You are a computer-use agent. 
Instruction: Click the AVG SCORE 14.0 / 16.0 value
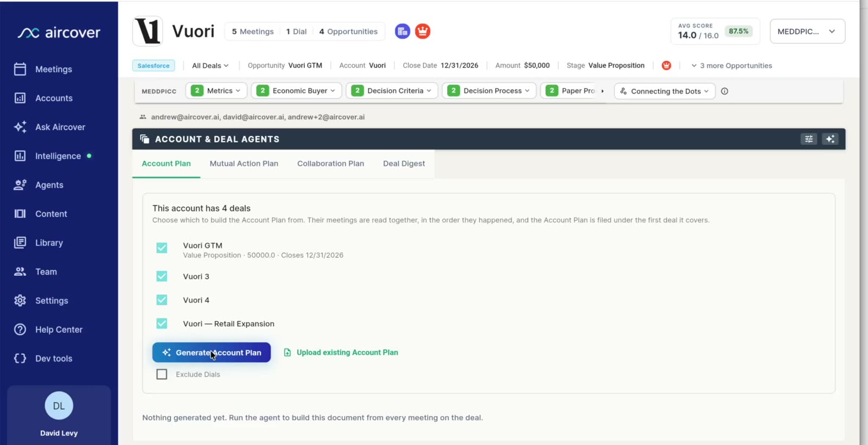(698, 35)
